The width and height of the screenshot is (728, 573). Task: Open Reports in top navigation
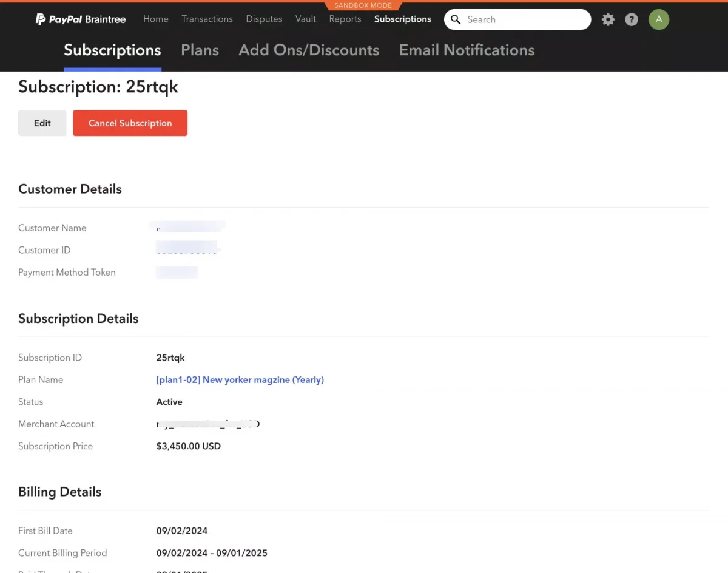[345, 19]
